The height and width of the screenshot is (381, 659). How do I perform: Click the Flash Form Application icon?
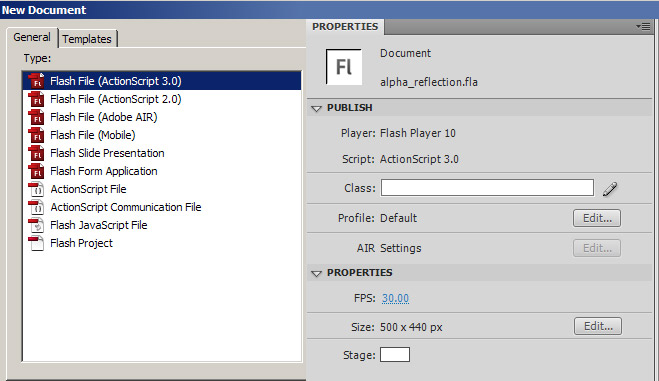coord(36,171)
